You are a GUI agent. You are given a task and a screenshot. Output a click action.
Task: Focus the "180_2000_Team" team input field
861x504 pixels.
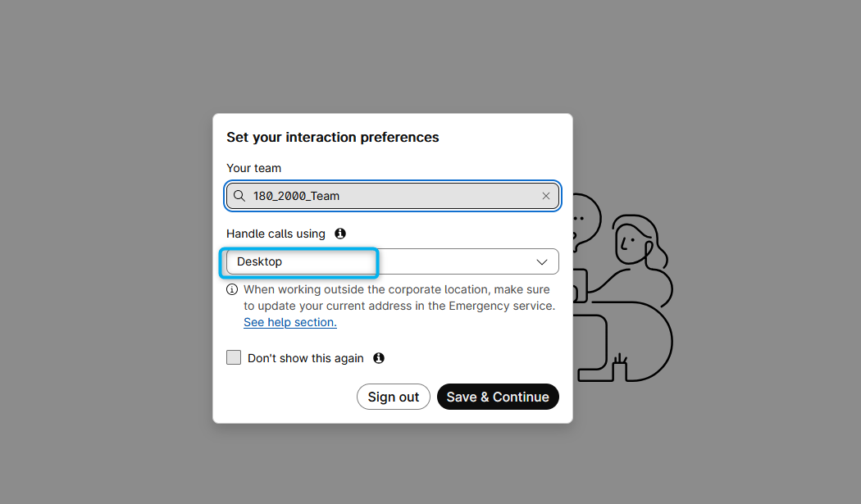394,196
